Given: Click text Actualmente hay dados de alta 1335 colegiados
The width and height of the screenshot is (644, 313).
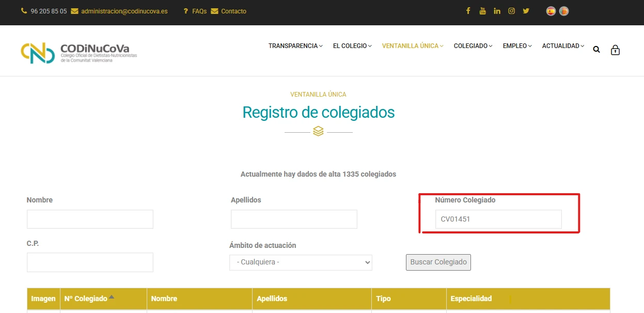Looking at the screenshot, I should click(318, 174).
